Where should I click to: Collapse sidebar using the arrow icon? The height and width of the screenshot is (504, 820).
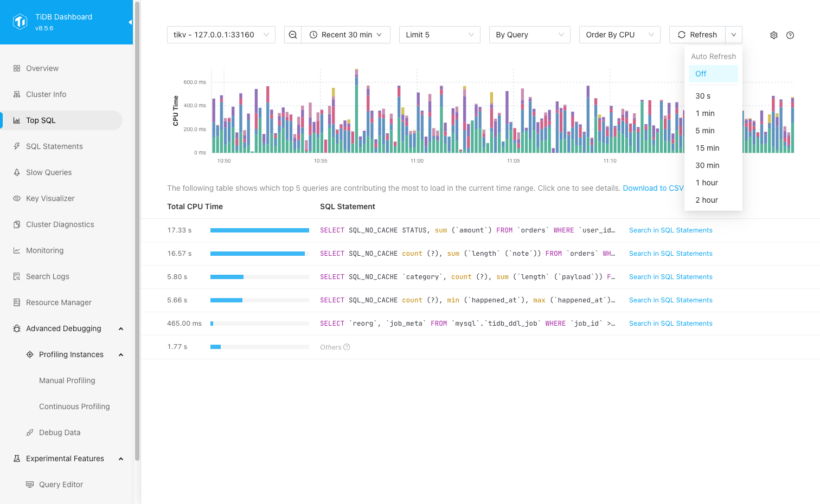point(130,22)
